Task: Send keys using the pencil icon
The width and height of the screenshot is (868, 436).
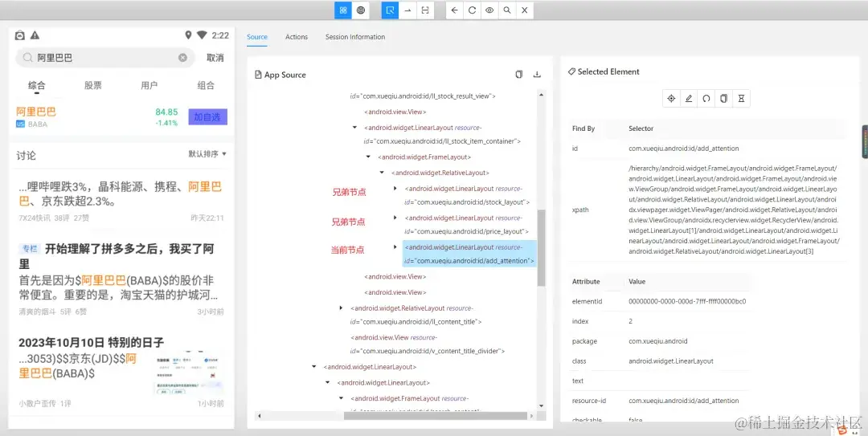Action: tap(689, 99)
